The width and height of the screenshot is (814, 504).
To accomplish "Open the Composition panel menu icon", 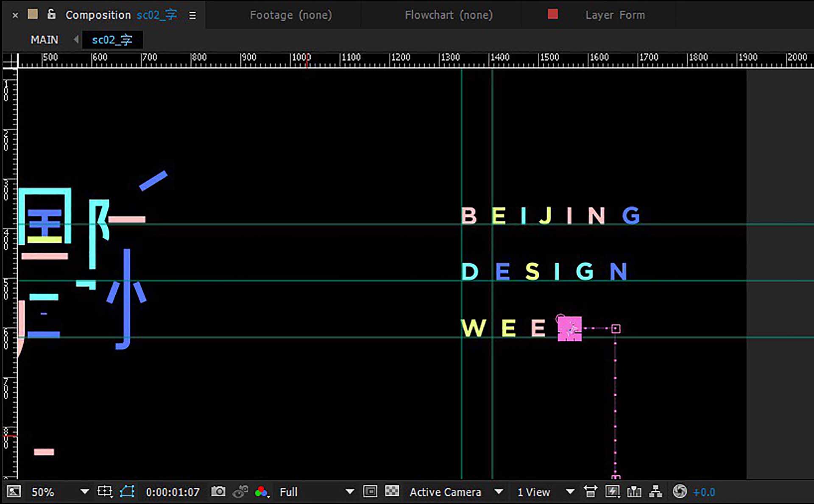I will tap(192, 15).
